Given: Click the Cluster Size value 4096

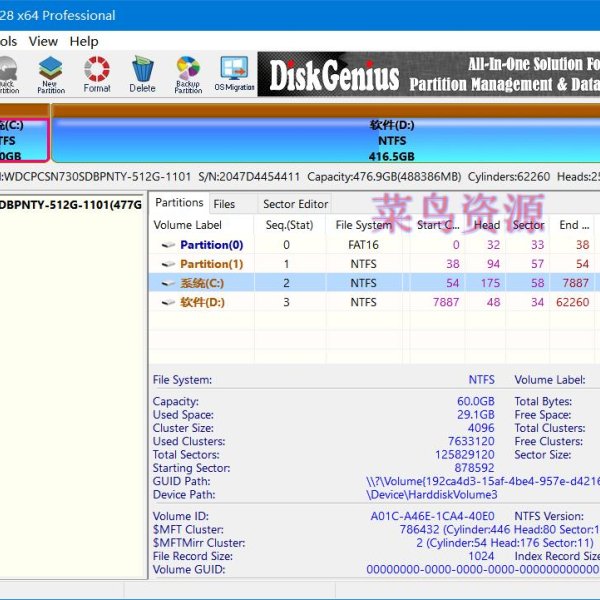Looking at the screenshot, I should click(x=481, y=428).
